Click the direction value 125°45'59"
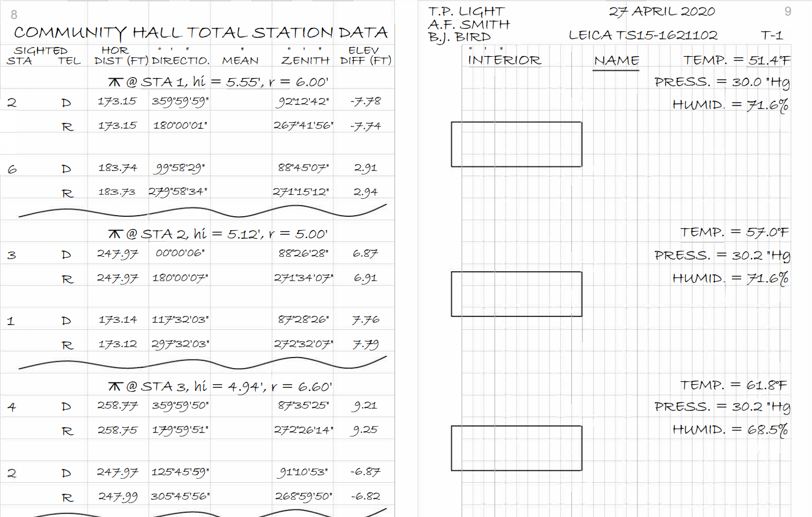Image resolution: width=812 pixels, height=517 pixels. tap(180, 472)
